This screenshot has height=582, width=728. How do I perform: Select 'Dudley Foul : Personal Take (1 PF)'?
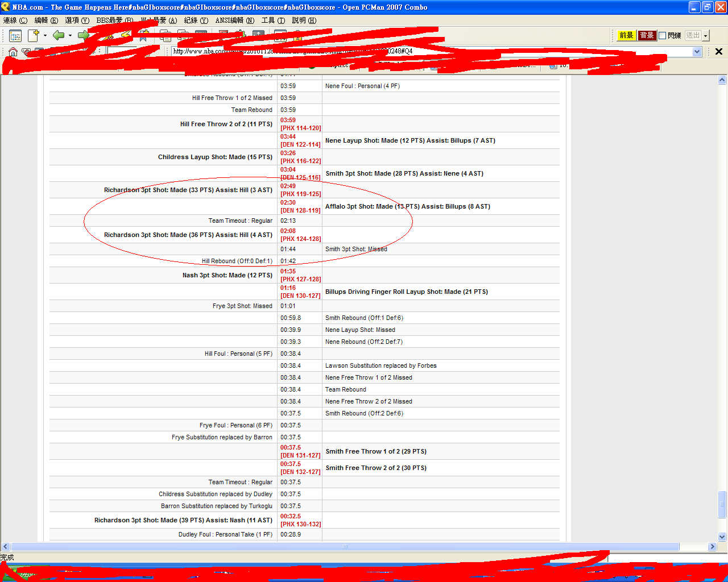tap(225, 535)
